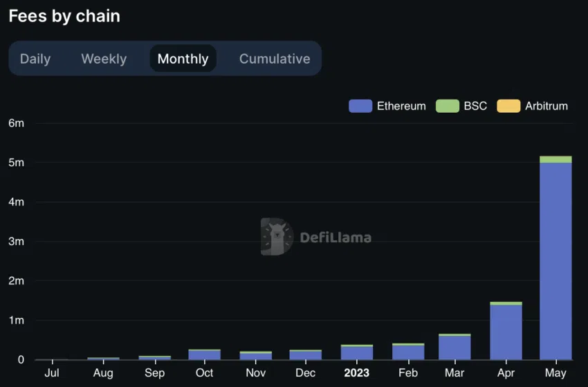Click the green BSC segment atop May bar

coord(555,159)
